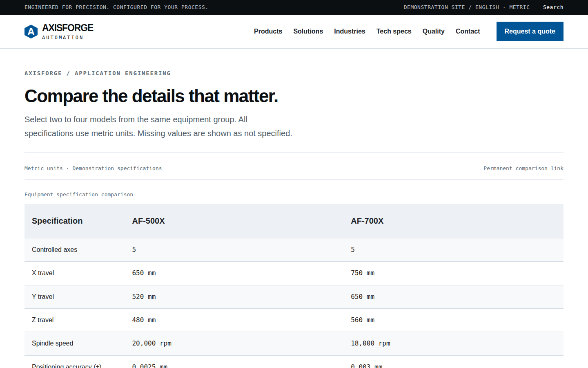Click the ENGLISH language option
Screen dimensions: 588x368
click(487, 7)
